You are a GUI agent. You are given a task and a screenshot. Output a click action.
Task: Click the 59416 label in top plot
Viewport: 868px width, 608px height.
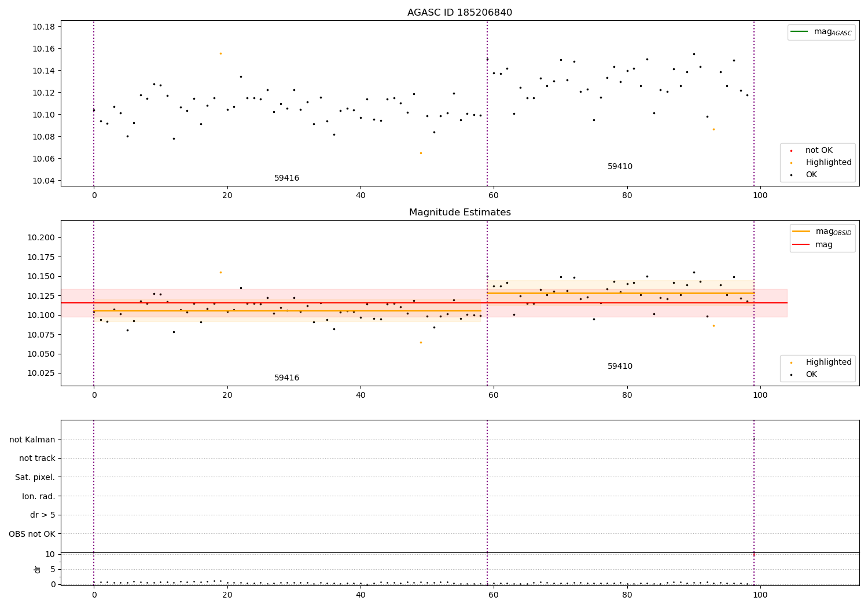pyautogui.click(x=287, y=178)
